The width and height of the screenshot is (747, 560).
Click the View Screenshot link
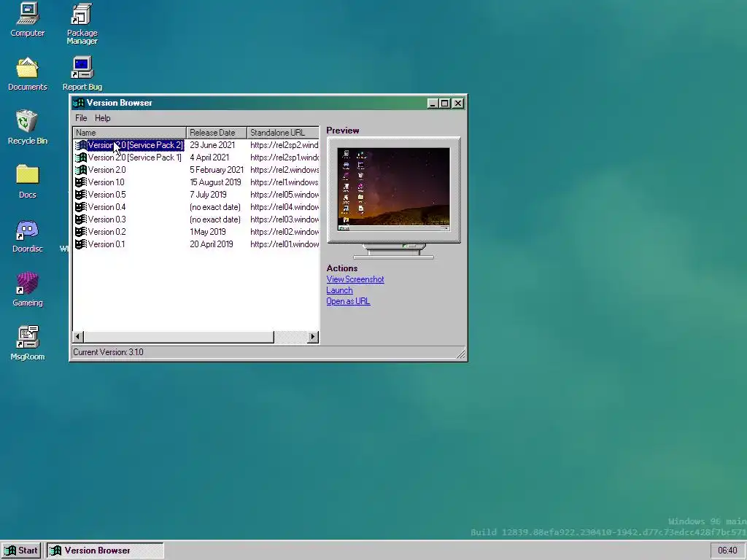(x=355, y=279)
